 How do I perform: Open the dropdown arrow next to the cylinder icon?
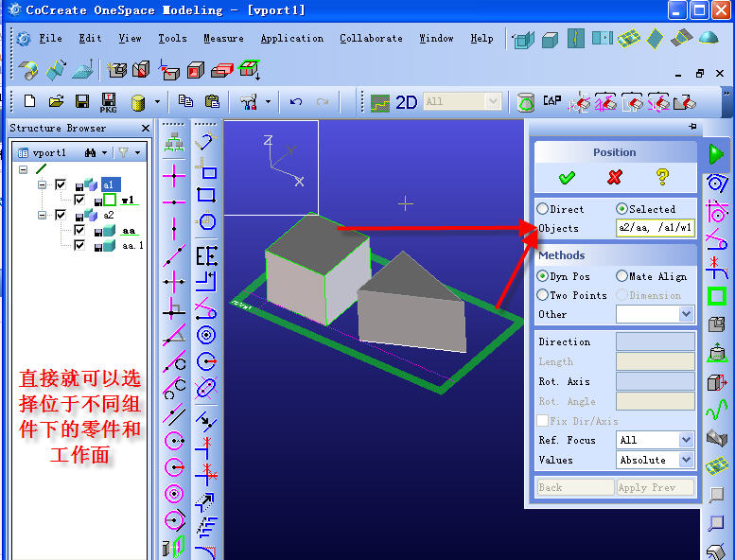pos(157,101)
